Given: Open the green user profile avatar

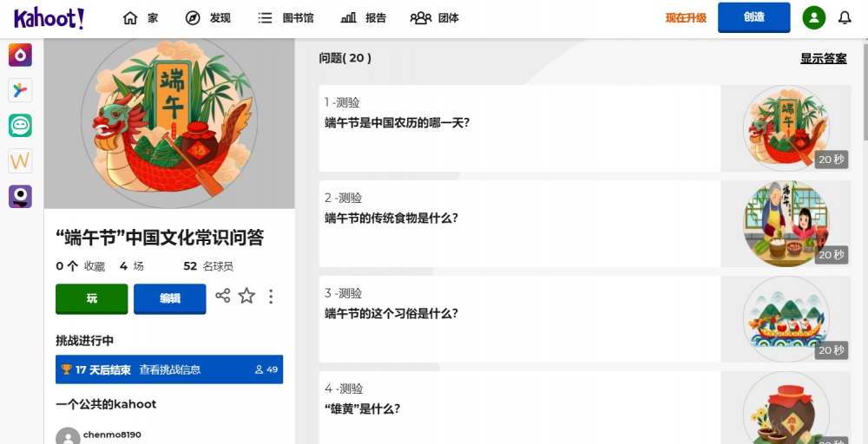Looking at the screenshot, I should pyautogui.click(x=814, y=18).
